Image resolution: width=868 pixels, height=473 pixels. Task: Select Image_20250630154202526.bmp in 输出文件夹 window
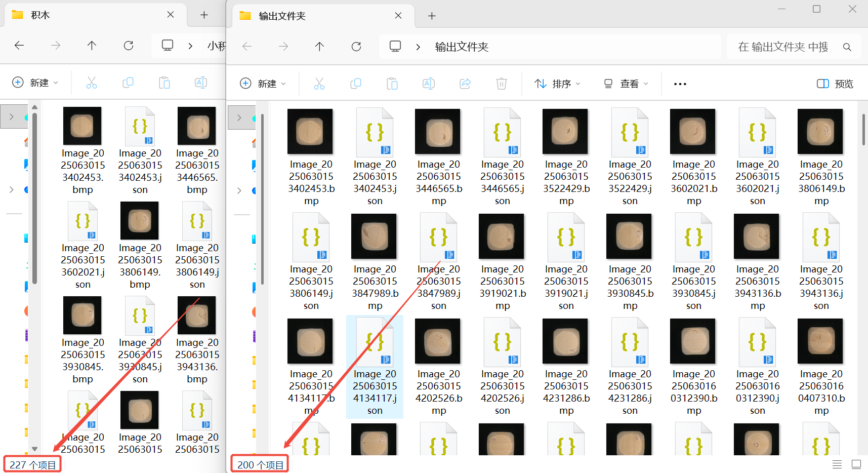click(439, 367)
